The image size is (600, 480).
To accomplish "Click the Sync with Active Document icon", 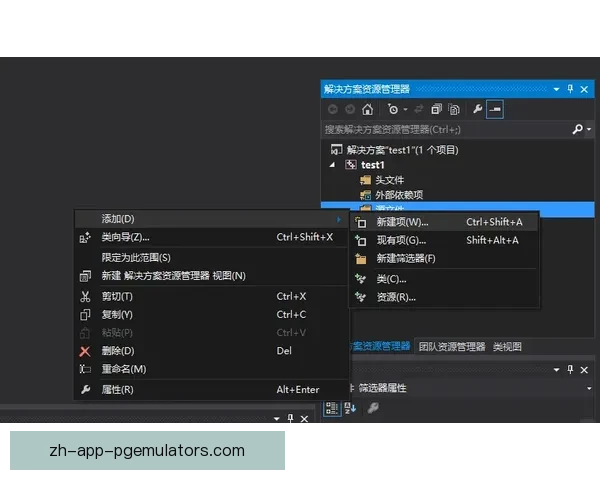I will click(419, 109).
